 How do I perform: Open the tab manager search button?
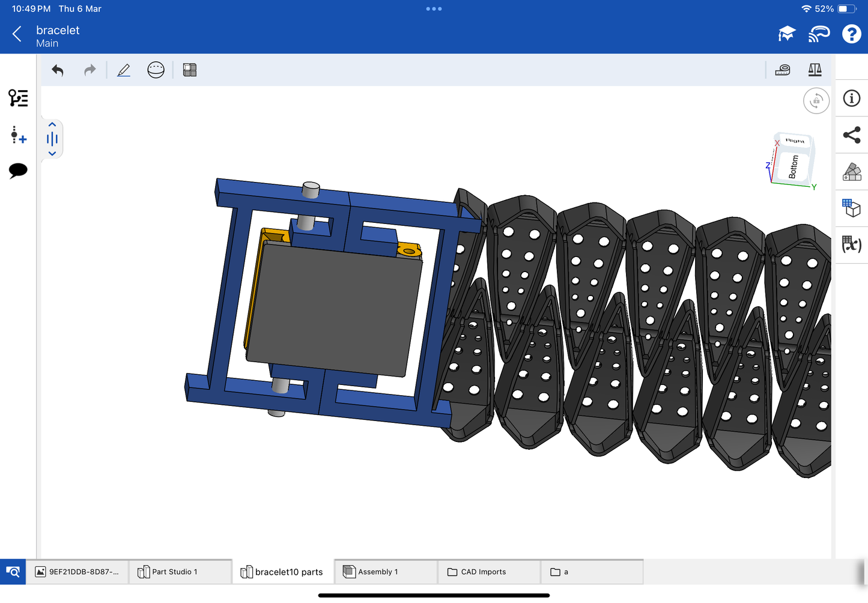pyautogui.click(x=13, y=572)
